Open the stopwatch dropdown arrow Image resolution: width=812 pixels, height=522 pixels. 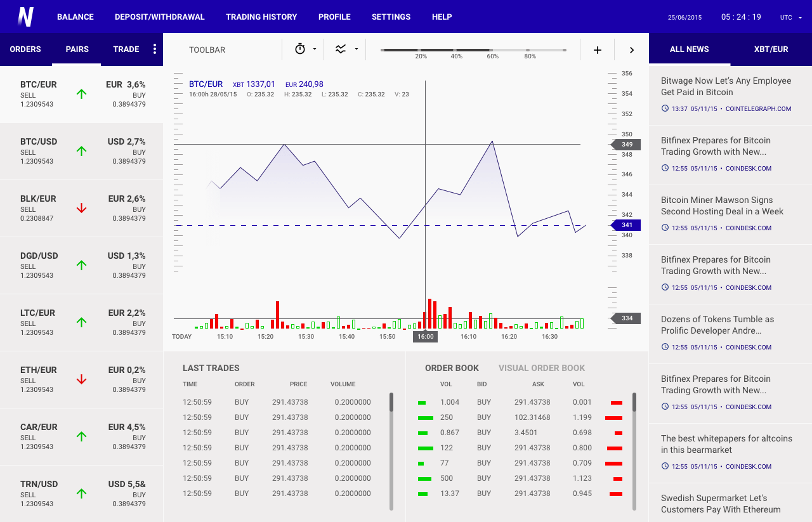pyautogui.click(x=315, y=49)
